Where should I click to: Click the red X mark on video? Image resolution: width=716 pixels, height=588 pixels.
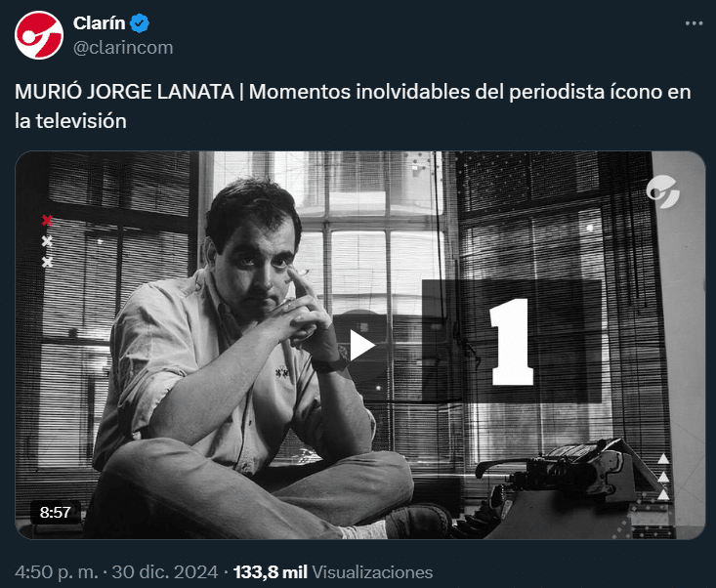pyautogui.click(x=47, y=221)
